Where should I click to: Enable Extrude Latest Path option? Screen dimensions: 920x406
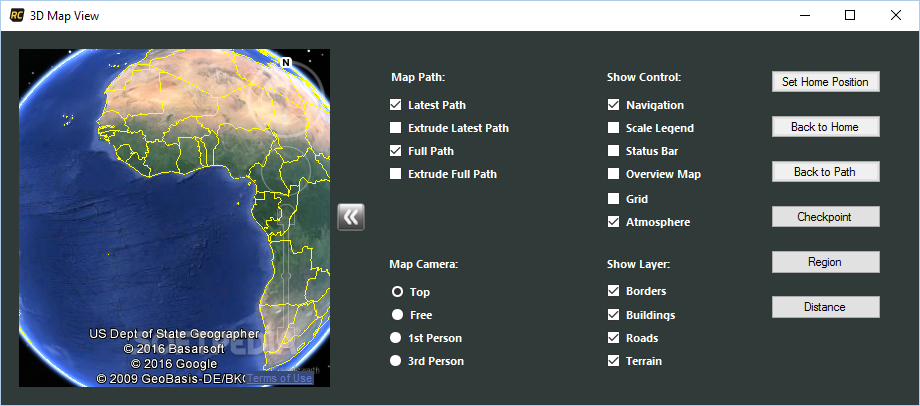coord(395,128)
